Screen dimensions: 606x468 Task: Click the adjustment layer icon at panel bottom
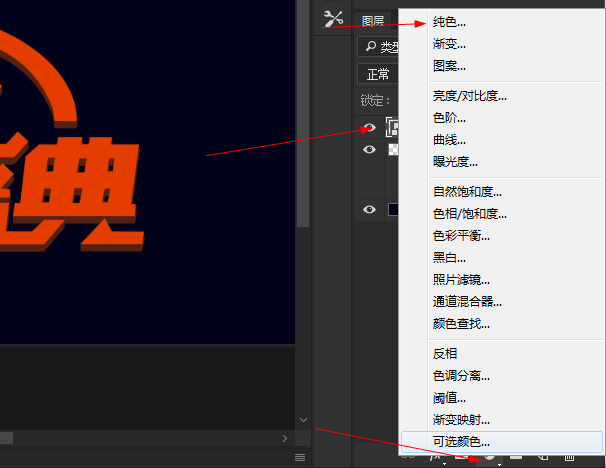[491, 458]
